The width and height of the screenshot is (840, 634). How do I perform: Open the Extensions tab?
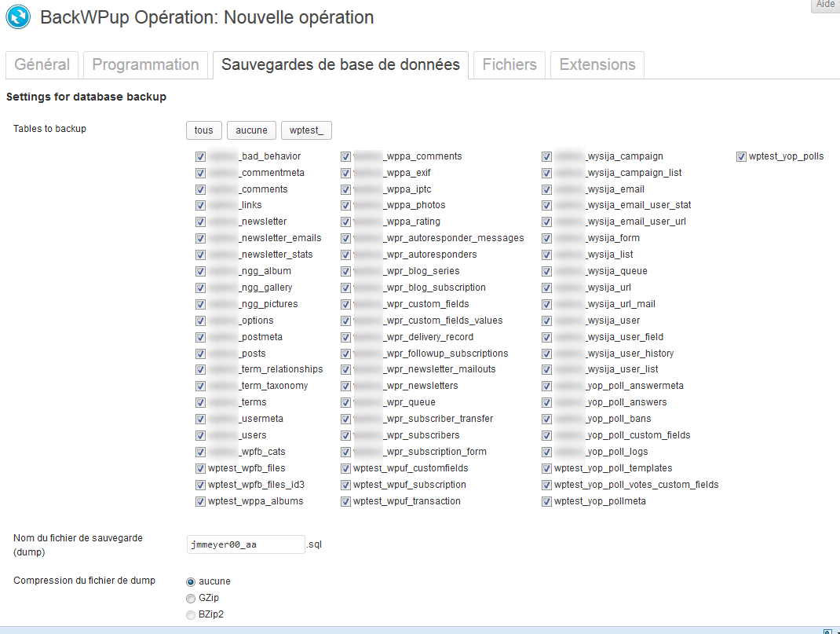pos(597,65)
